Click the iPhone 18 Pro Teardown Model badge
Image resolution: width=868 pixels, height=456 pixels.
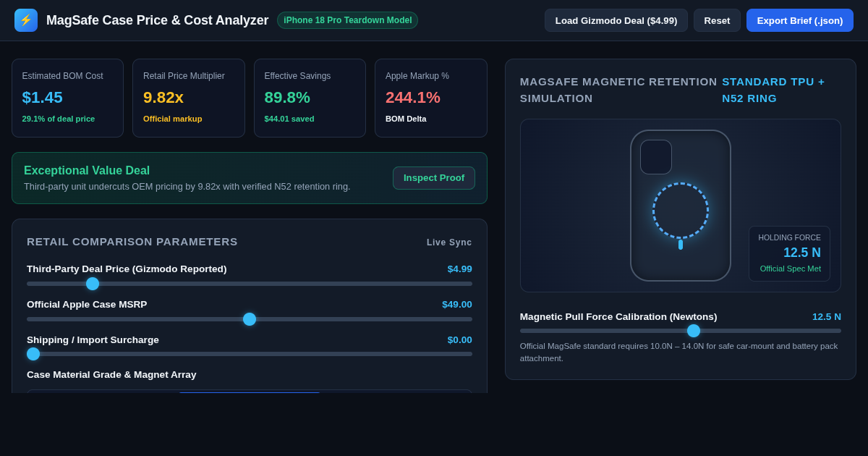click(347, 20)
